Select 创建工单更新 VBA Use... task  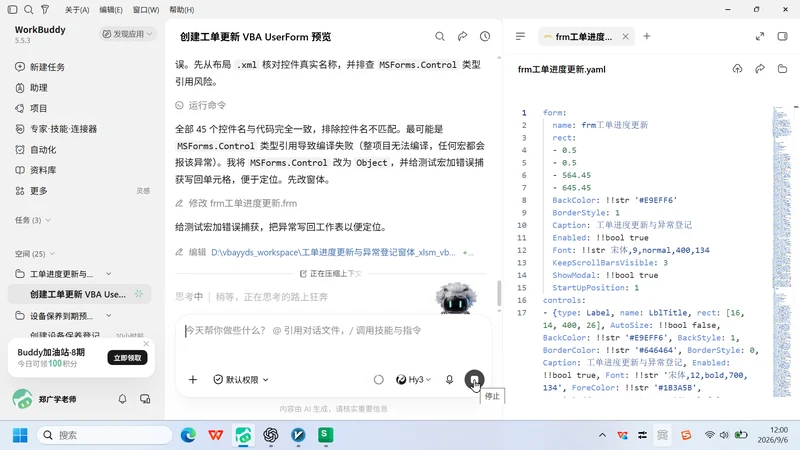point(79,294)
